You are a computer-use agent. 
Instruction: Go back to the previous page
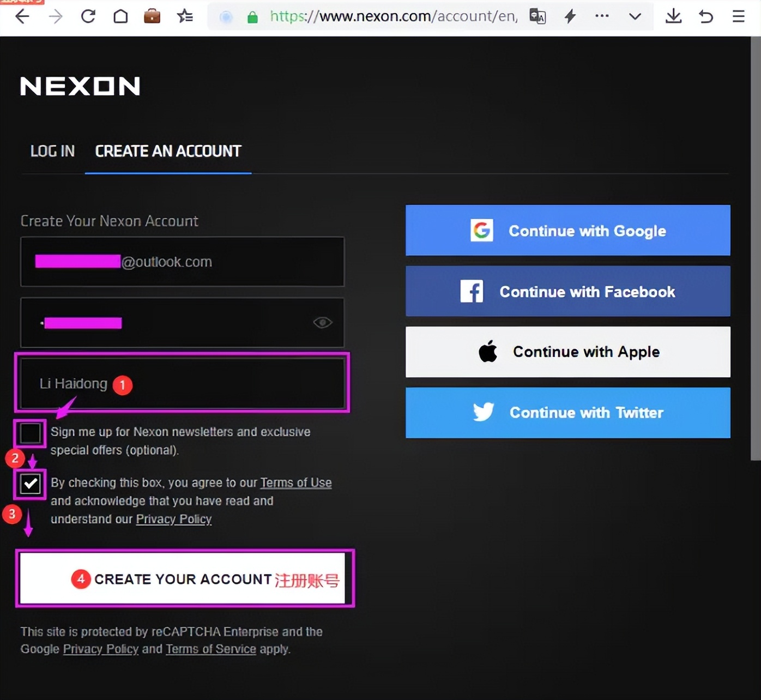coord(22,16)
